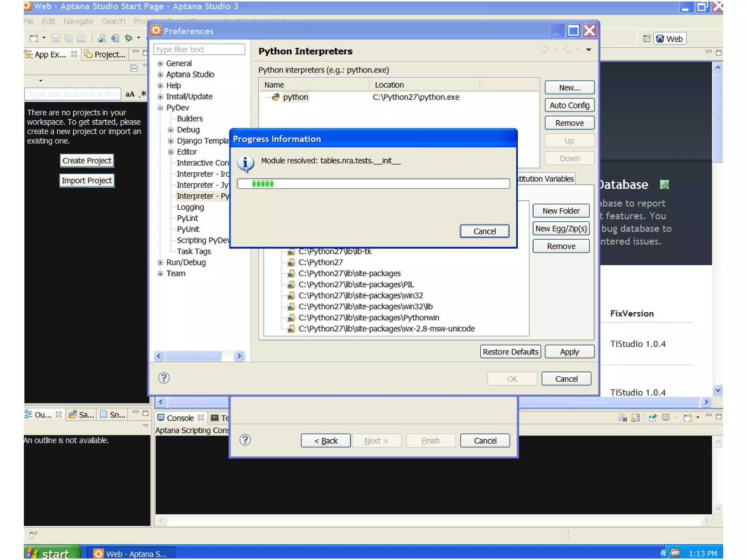Viewport: 747px width, 560px height.
Task: Click Cancel in Progress Information dialog
Action: click(x=484, y=231)
